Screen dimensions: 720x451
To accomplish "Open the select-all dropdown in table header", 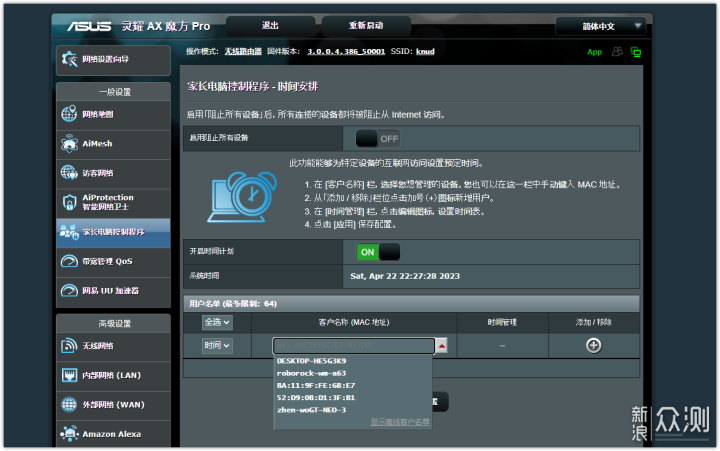I will (217, 322).
